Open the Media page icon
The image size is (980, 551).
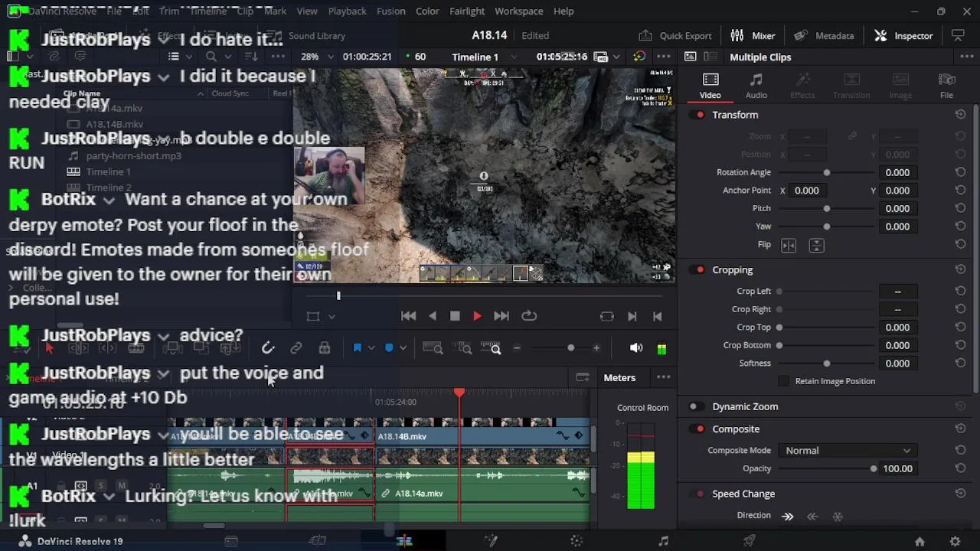pos(230,541)
